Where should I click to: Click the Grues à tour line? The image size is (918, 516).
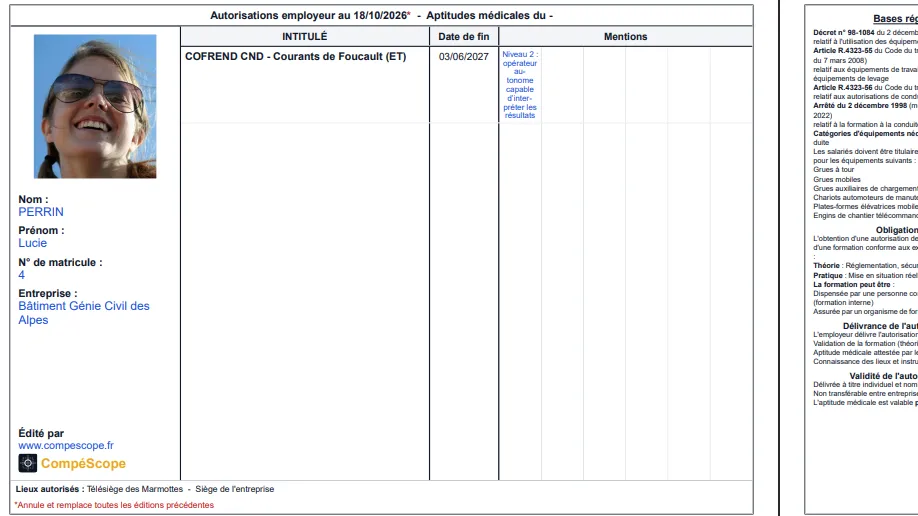click(x=834, y=170)
